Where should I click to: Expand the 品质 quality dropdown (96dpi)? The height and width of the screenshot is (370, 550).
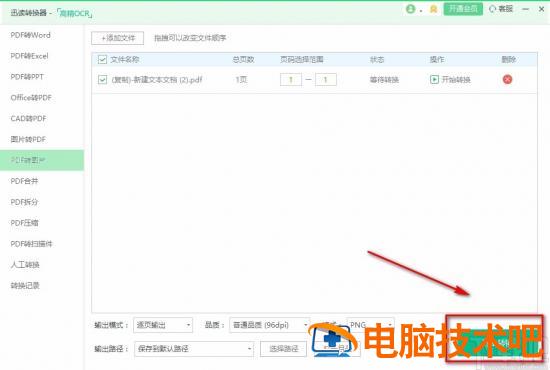[x=269, y=325]
